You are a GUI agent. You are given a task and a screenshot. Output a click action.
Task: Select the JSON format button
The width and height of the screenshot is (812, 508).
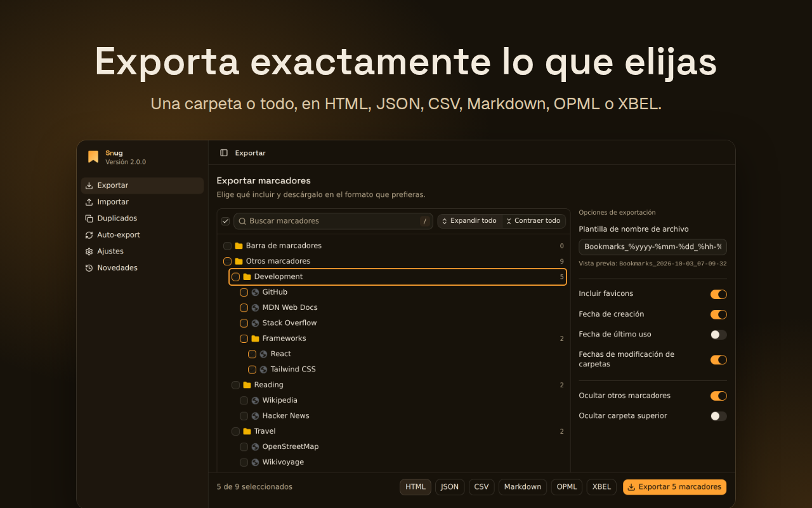(450, 487)
